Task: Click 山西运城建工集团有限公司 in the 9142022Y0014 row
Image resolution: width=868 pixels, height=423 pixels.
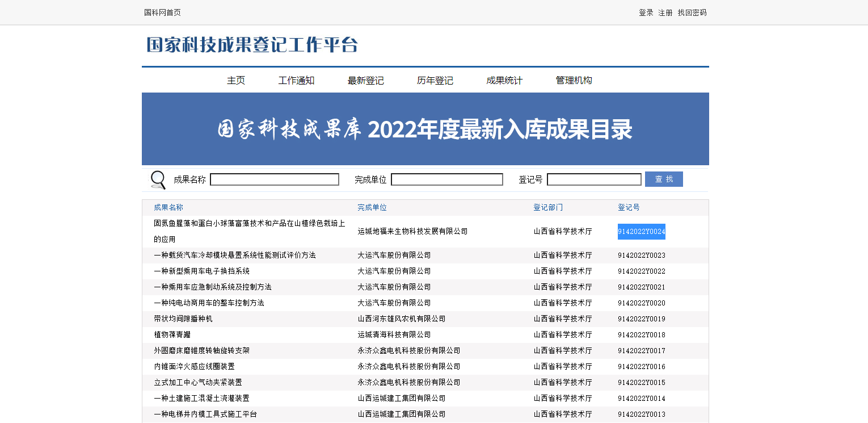Action: [402, 399]
